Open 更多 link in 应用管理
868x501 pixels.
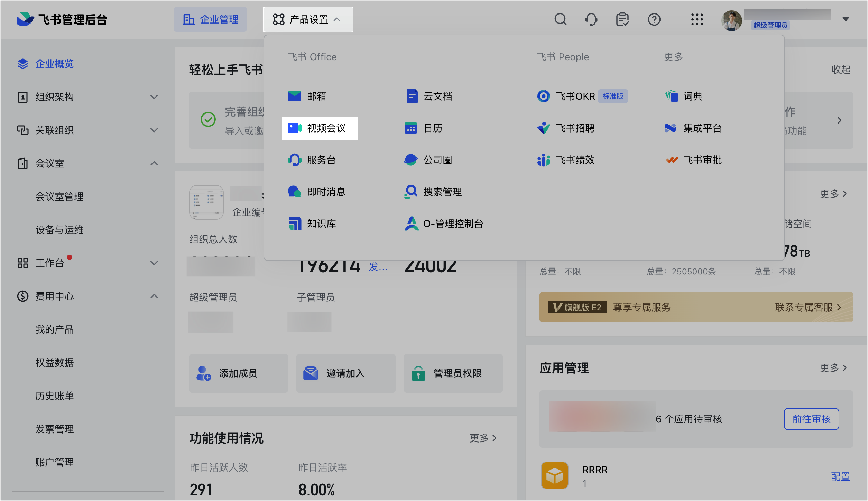pyautogui.click(x=833, y=368)
